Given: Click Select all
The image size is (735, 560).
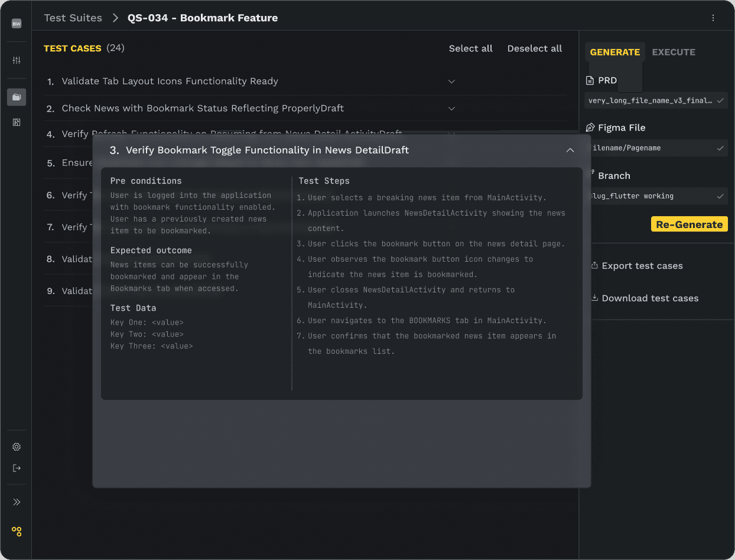Looking at the screenshot, I should point(471,48).
